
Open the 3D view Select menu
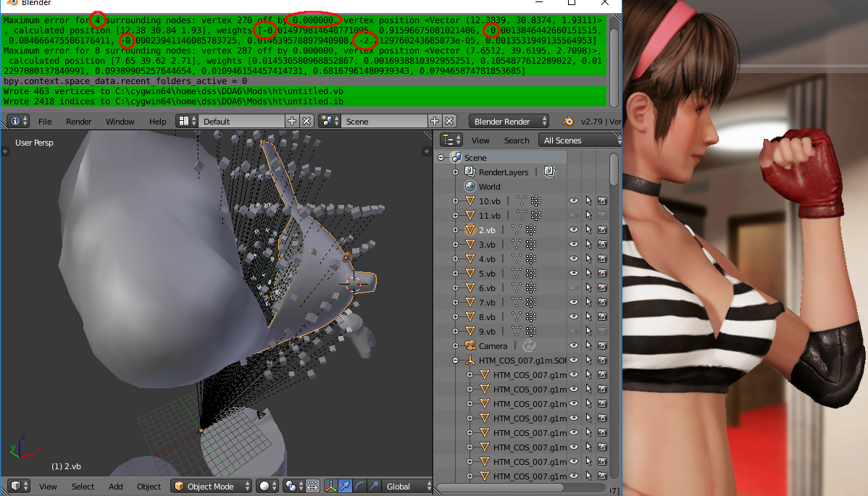(x=83, y=487)
